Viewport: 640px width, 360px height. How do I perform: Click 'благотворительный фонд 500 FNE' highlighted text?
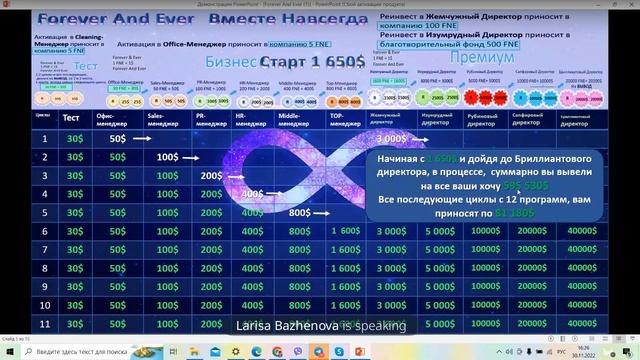(x=449, y=44)
